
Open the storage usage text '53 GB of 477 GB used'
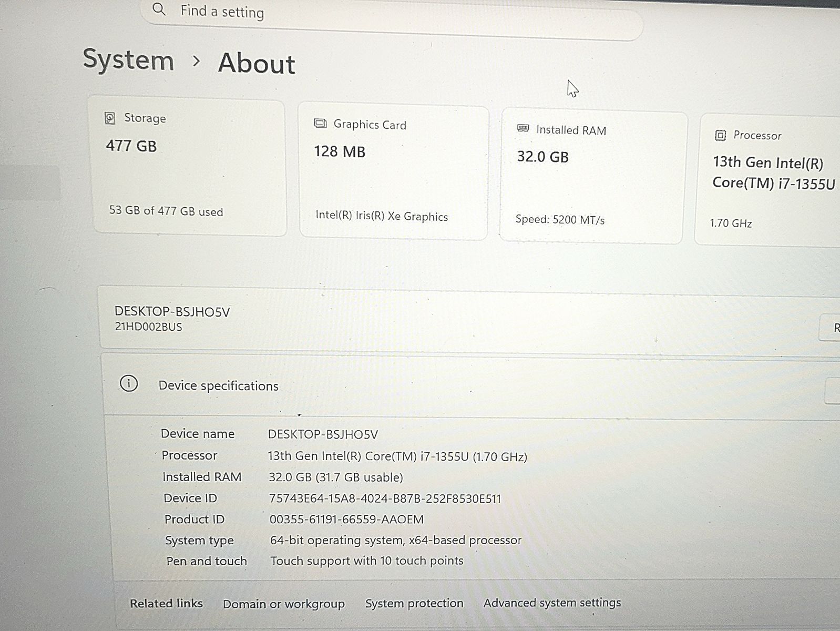tap(166, 211)
